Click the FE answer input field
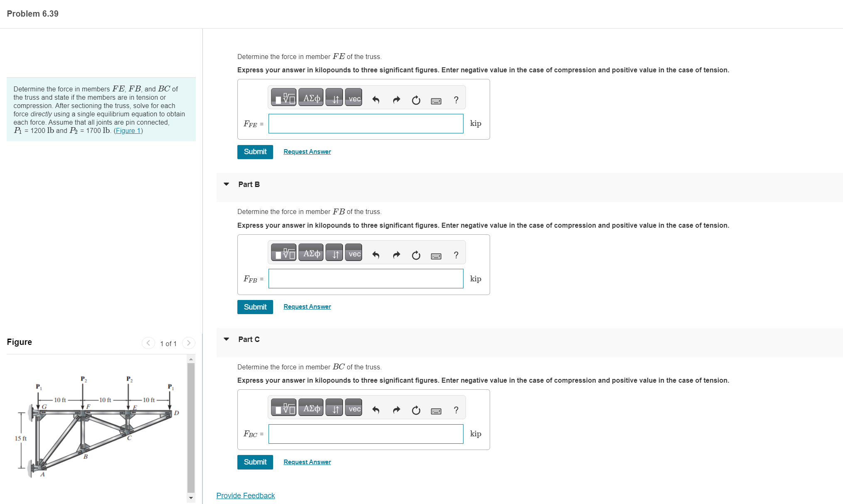 366,123
